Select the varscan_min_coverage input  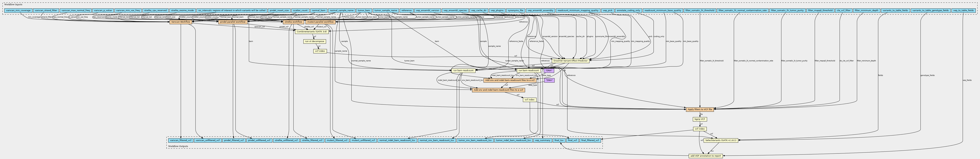coord(18,10)
